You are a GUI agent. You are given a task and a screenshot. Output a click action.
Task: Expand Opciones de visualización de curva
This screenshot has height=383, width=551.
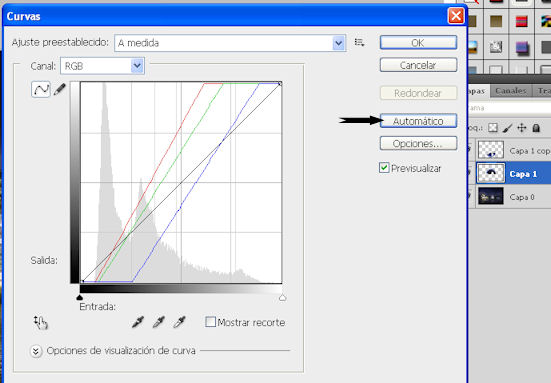[x=36, y=351]
